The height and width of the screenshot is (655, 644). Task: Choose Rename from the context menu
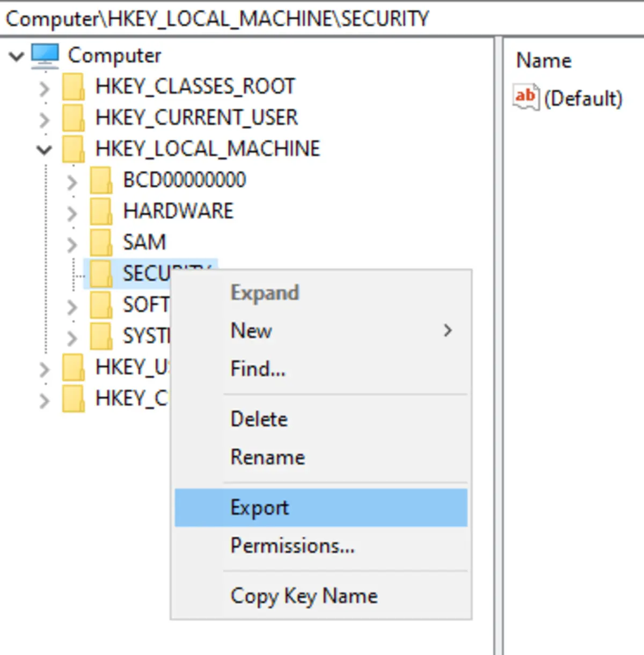(x=321, y=457)
